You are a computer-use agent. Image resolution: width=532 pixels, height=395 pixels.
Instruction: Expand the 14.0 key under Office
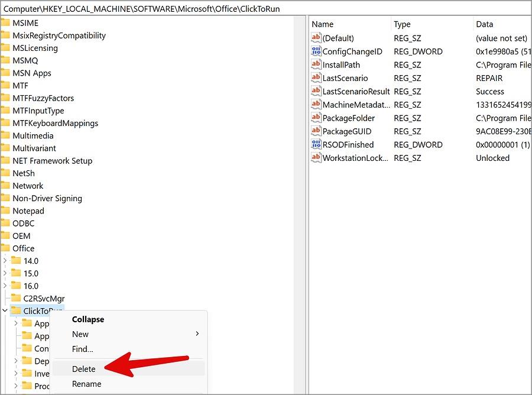click(5, 261)
